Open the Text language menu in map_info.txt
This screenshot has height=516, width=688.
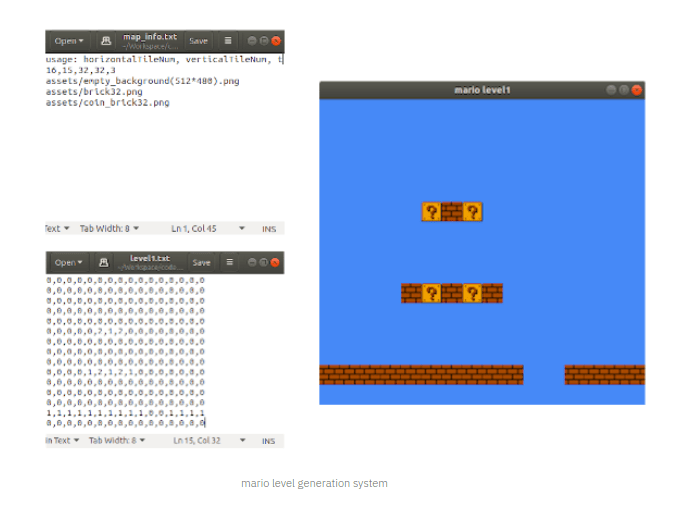tap(57, 229)
